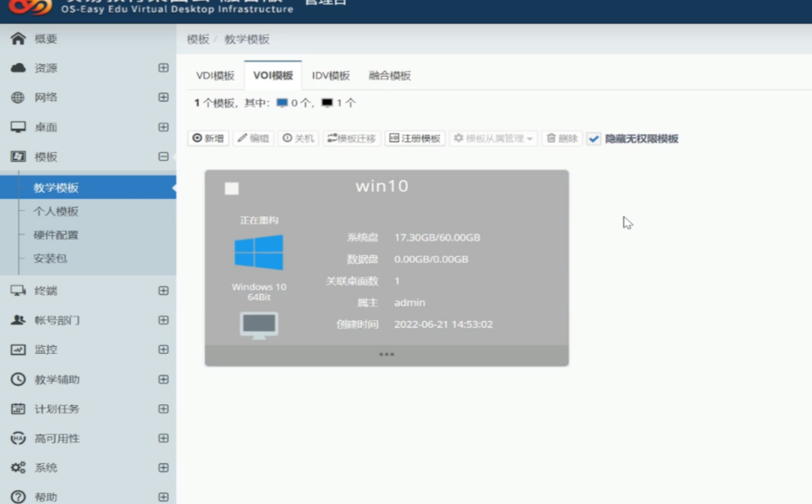Click the calendar icon for 计划任务
This screenshot has height=504, width=812.
point(18,409)
